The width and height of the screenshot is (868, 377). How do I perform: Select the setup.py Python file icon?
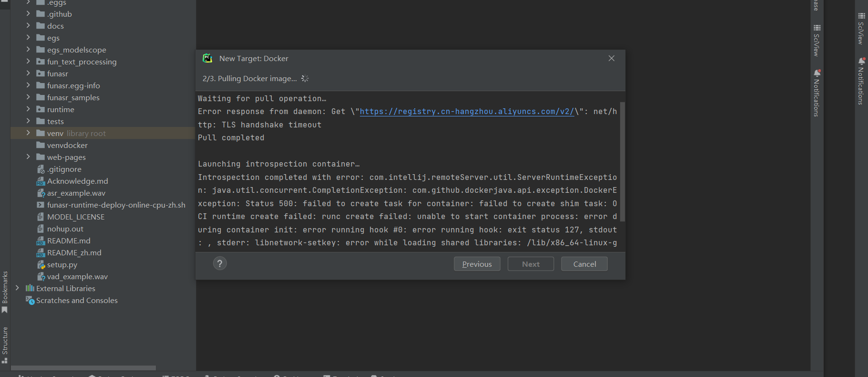[x=41, y=264]
